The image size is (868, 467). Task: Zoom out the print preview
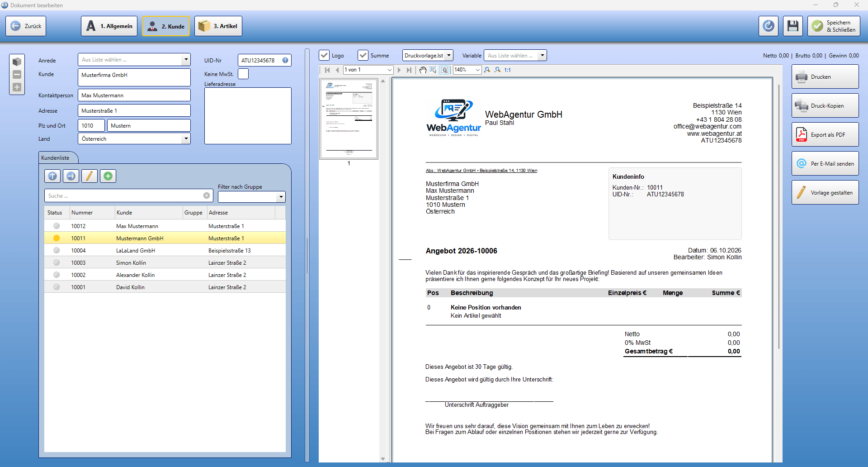pyautogui.click(x=497, y=70)
